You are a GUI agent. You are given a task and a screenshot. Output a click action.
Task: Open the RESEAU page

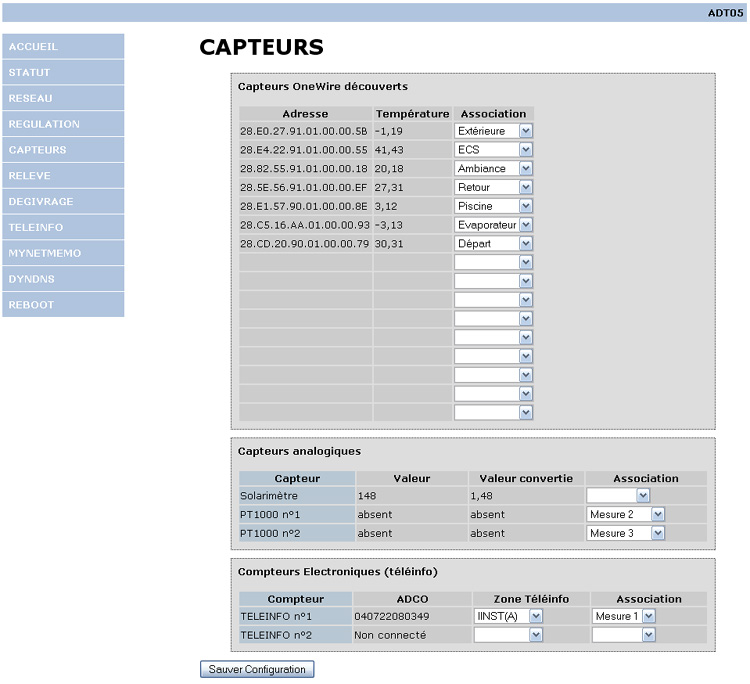[63, 98]
